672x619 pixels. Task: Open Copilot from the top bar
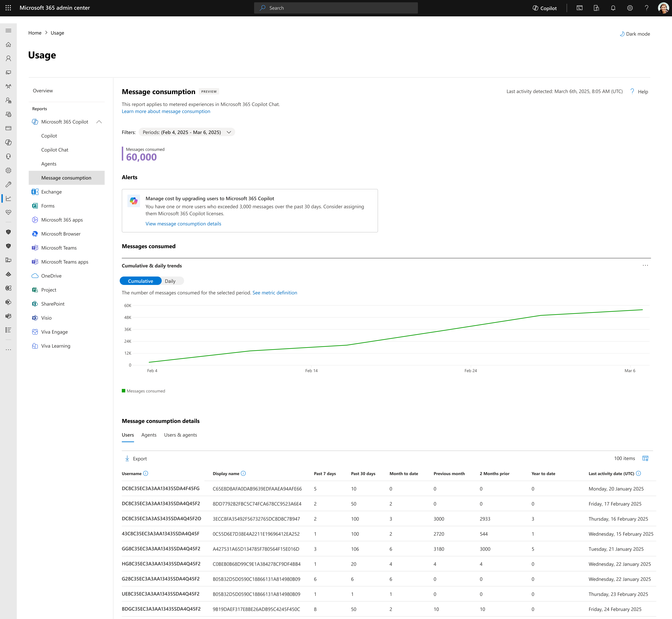(x=544, y=8)
